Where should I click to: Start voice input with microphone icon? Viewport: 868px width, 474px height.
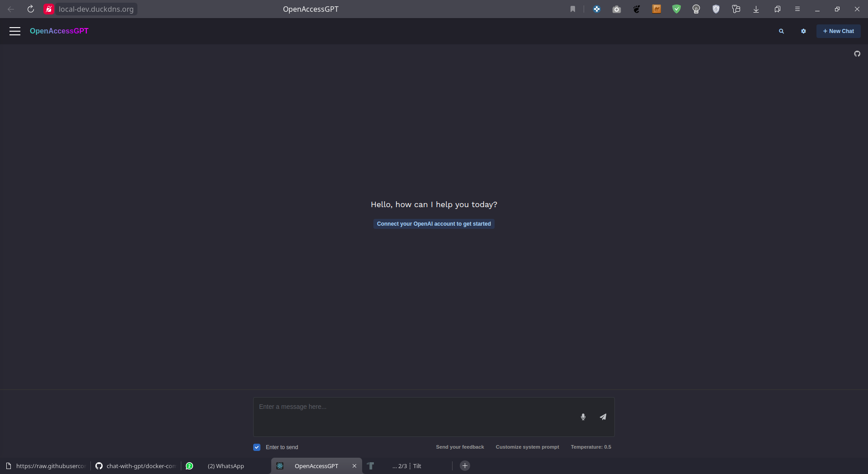(583, 417)
